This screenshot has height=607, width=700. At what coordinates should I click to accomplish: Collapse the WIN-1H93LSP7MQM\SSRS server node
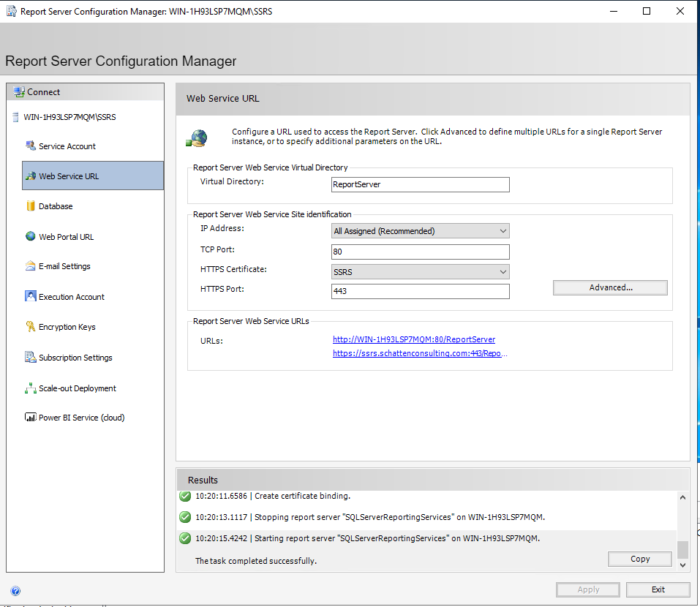click(x=14, y=116)
